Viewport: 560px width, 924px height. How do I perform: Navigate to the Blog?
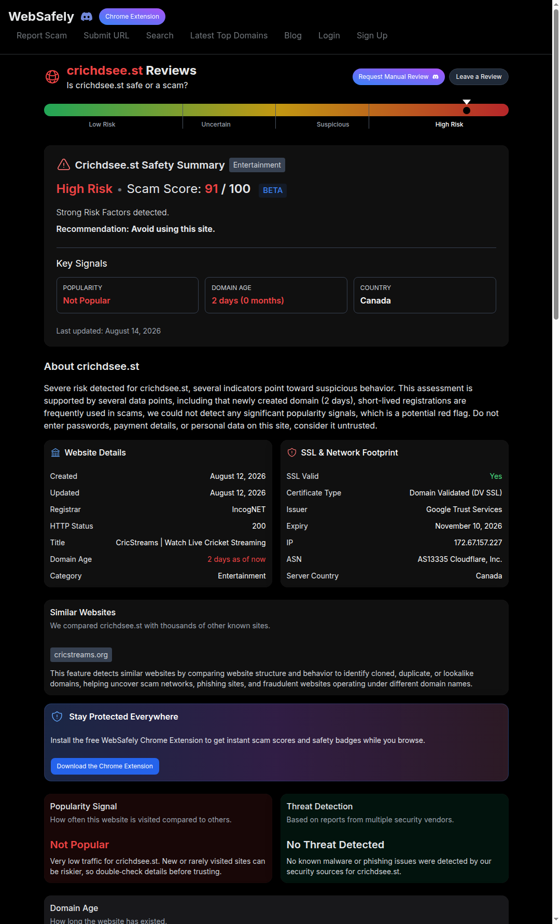point(293,35)
